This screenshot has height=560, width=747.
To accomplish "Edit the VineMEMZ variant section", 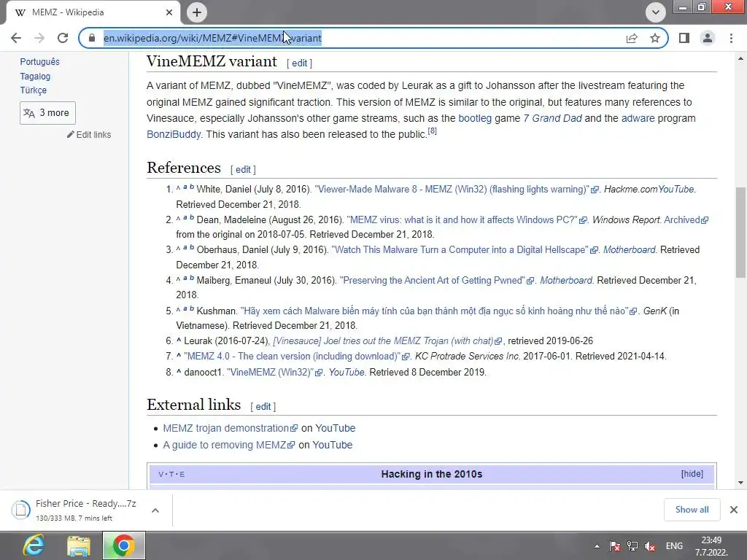I will click(299, 63).
